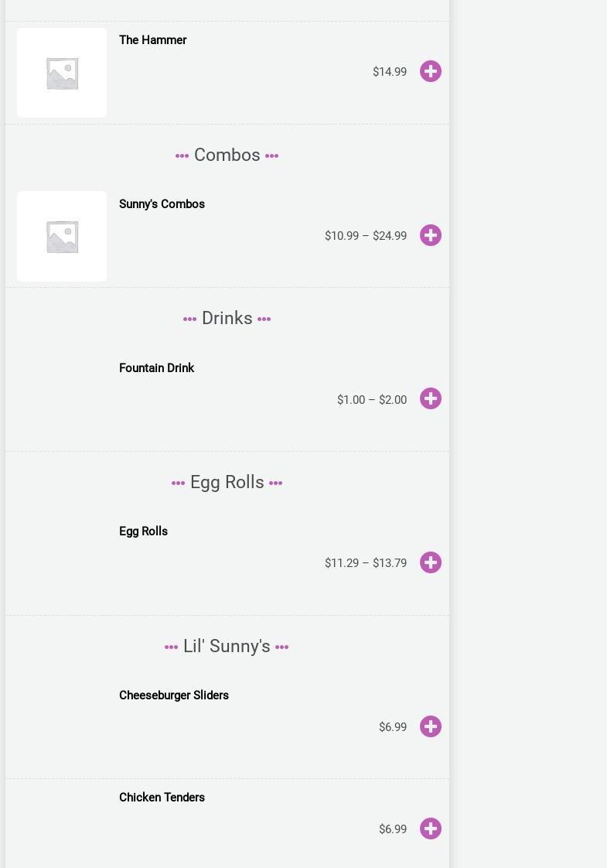This screenshot has height=868, width=607.
Task: Click the $1.00 – $2.00 price range
Action: coord(372,400)
